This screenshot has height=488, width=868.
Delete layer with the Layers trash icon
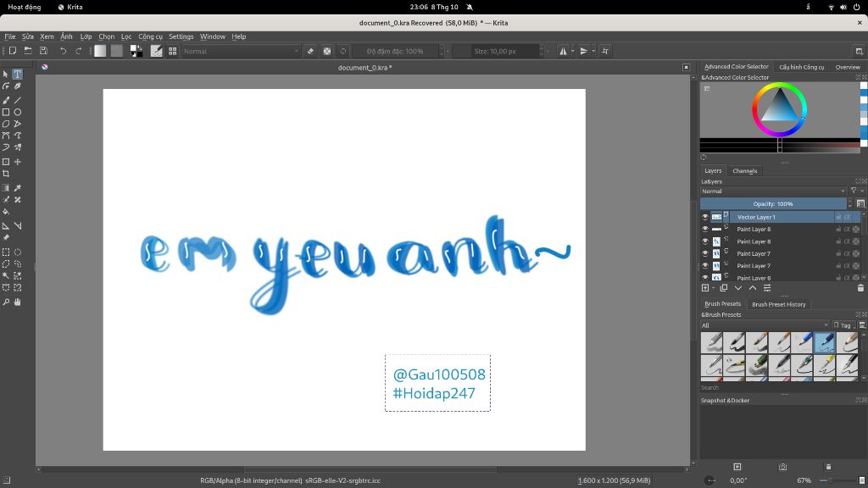[x=860, y=288]
